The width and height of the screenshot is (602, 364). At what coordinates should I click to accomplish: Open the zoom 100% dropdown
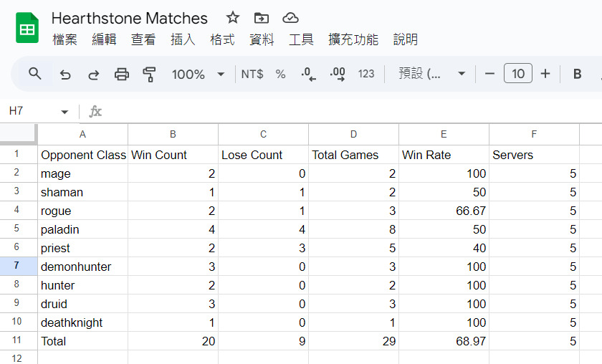click(x=198, y=74)
